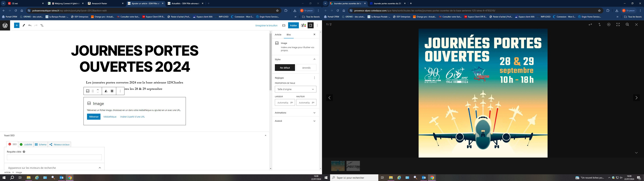The height and width of the screenshot is (181, 644).
Task: Zoom in with gallery magnifier icon
Action: point(627,24)
